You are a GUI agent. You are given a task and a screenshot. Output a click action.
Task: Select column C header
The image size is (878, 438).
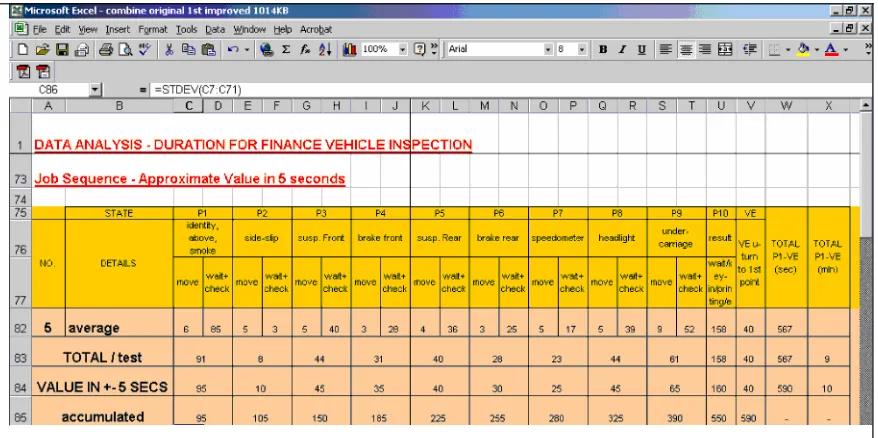pyautogui.click(x=188, y=105)
